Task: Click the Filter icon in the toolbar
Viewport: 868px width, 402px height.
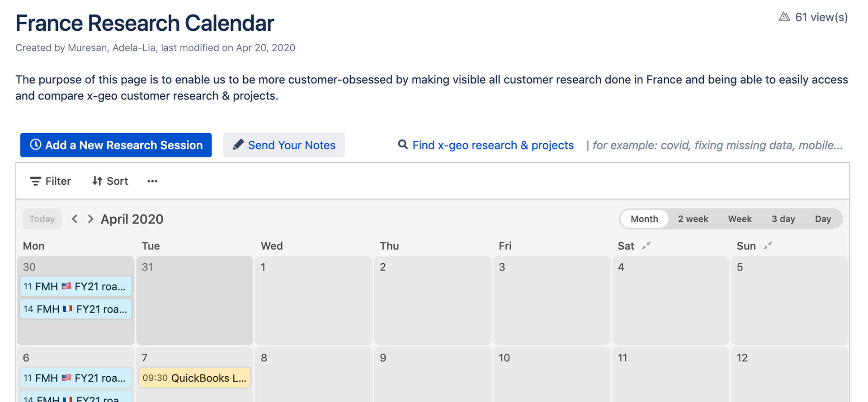Action: (35, 181)
